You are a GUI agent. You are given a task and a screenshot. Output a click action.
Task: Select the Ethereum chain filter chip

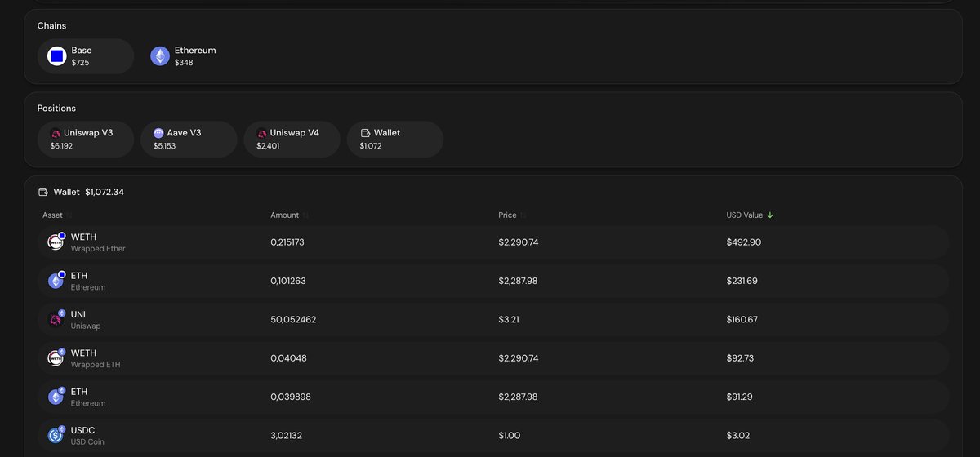coord(185,56)
